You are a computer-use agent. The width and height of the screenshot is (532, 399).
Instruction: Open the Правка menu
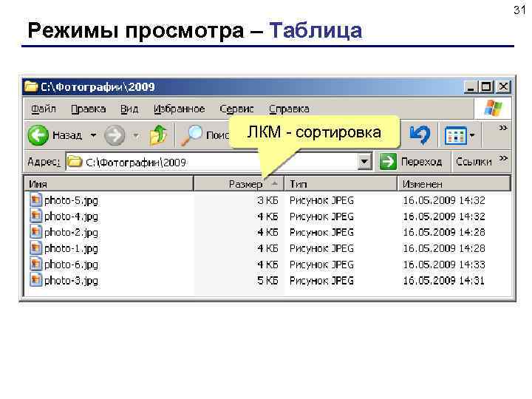(x=88, y=109)
